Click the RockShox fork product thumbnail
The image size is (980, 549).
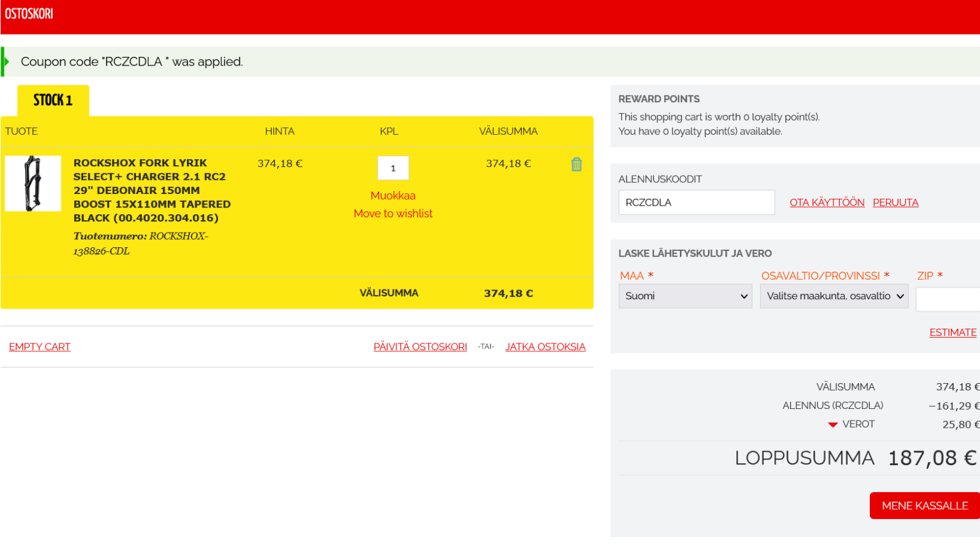click(33, 184)
